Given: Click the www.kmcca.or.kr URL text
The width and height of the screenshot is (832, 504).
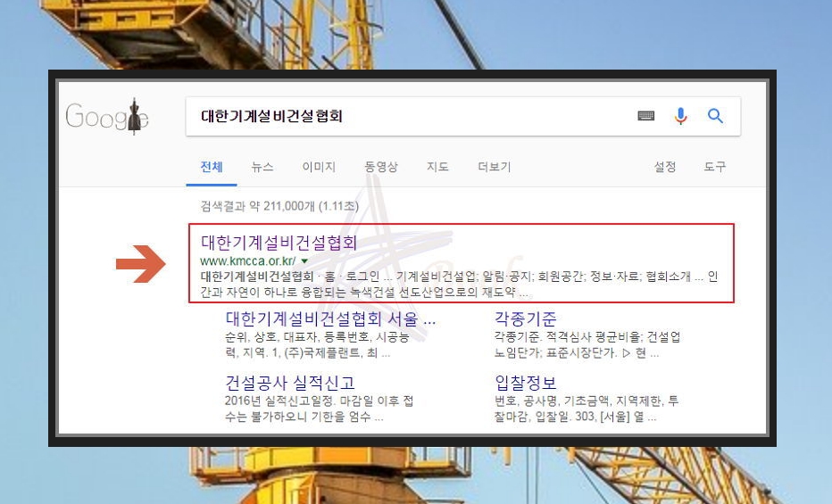Looking at the screenshot, I should click(248, 260).
